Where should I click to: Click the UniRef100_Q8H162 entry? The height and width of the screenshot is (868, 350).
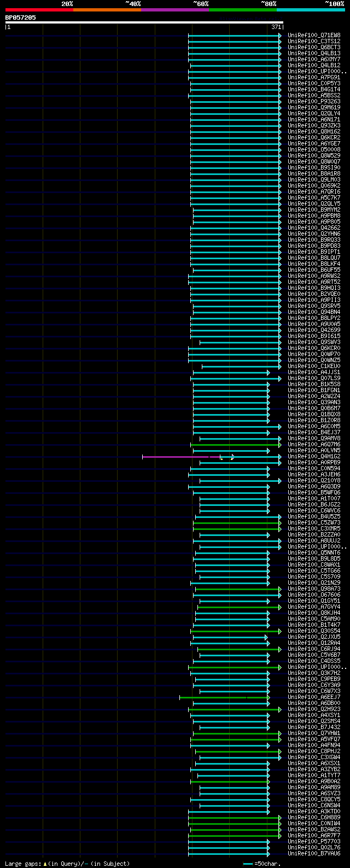point(314,131)
